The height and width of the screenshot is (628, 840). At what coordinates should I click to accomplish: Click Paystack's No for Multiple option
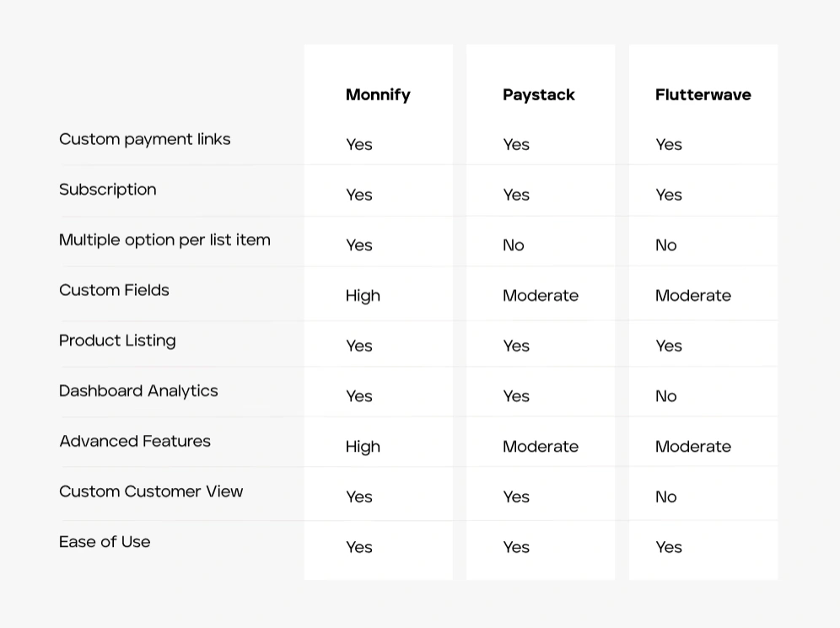[514, 245]
